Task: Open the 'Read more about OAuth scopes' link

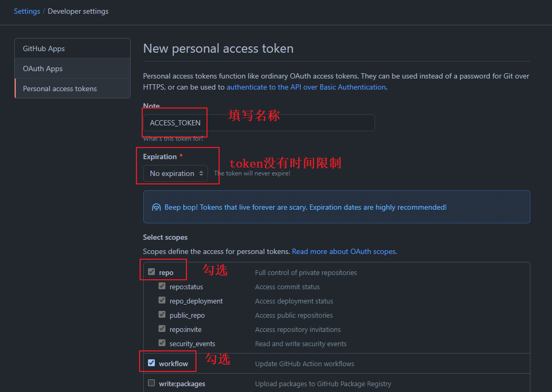Action: tap(344, 252)
